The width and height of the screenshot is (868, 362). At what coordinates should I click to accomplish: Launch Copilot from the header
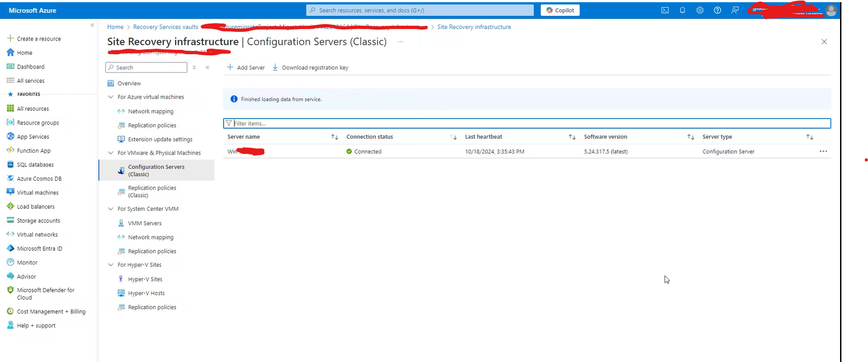(x=560, y=10)
